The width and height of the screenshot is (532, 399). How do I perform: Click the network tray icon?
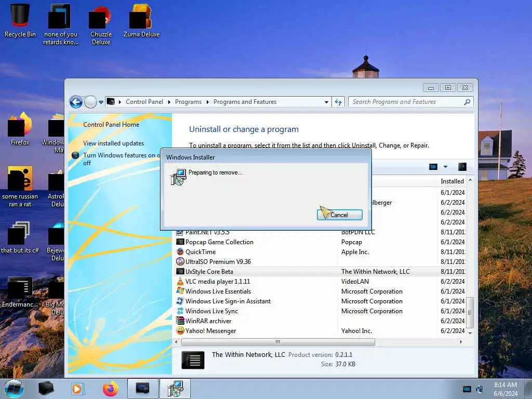tap(467, 389)
